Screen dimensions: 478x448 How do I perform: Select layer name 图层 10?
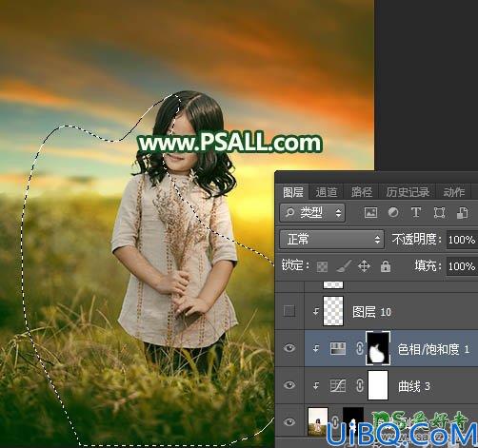click(371, 312)
